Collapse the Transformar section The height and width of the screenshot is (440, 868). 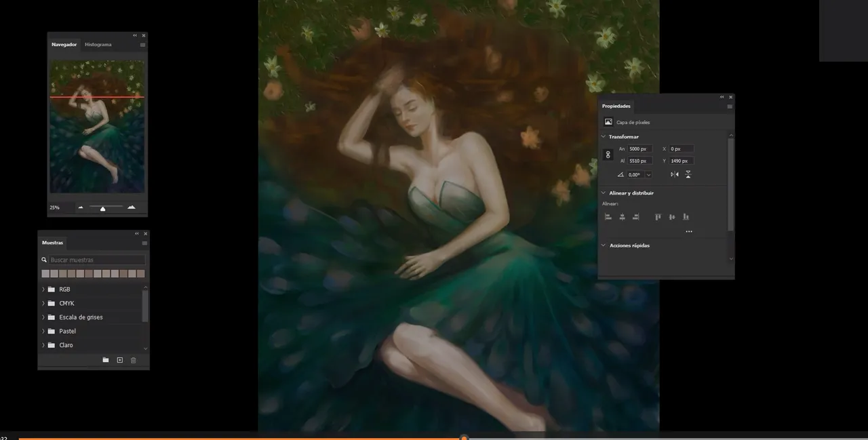[x=604, y=137]
